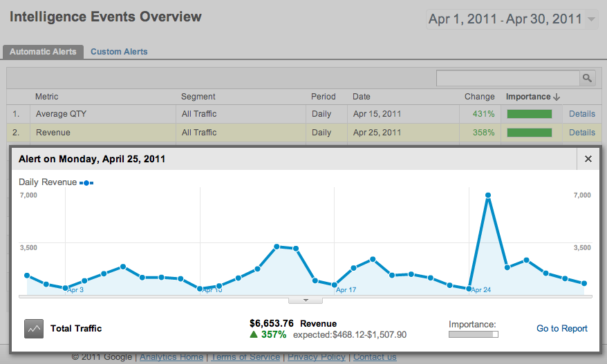
Task: Open Details for Revenue row
Action: [582, 133]
